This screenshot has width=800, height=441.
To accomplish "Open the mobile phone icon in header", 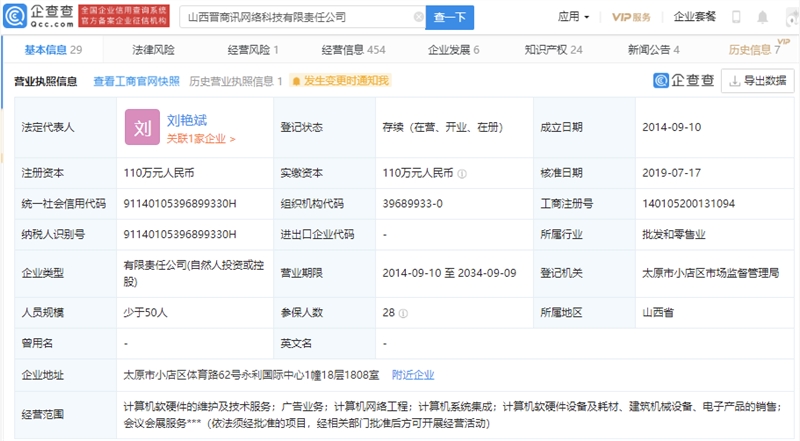I will [736, 17].
